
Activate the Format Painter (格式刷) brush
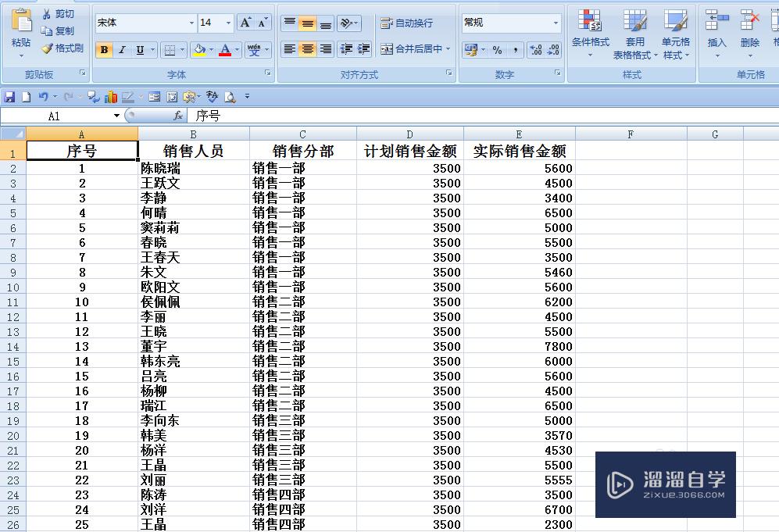pos(63,48)
